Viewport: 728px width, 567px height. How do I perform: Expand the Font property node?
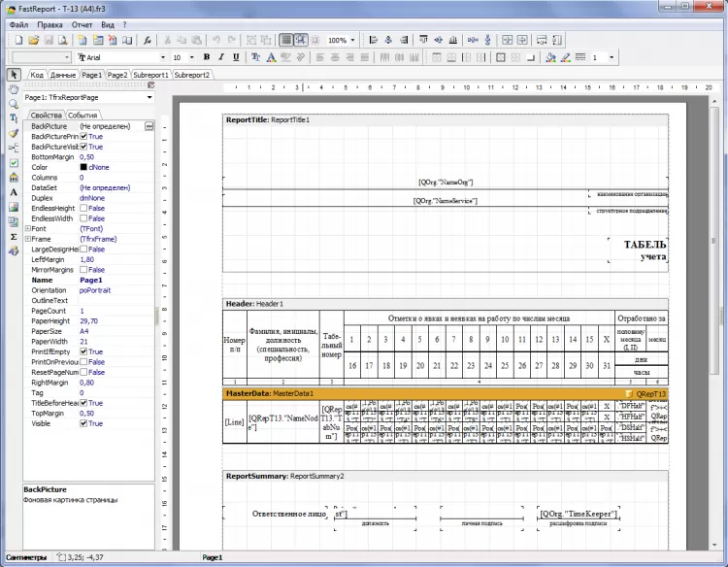(26, 228)
